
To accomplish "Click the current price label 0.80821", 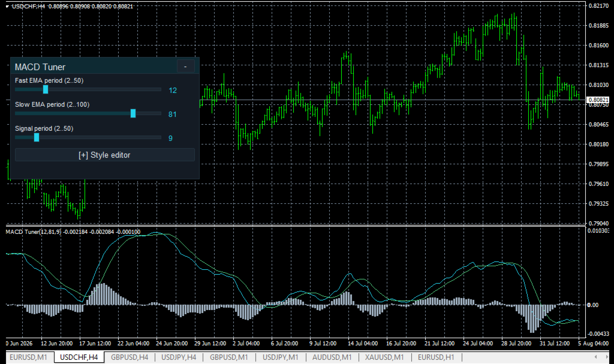I will (598, 100).
